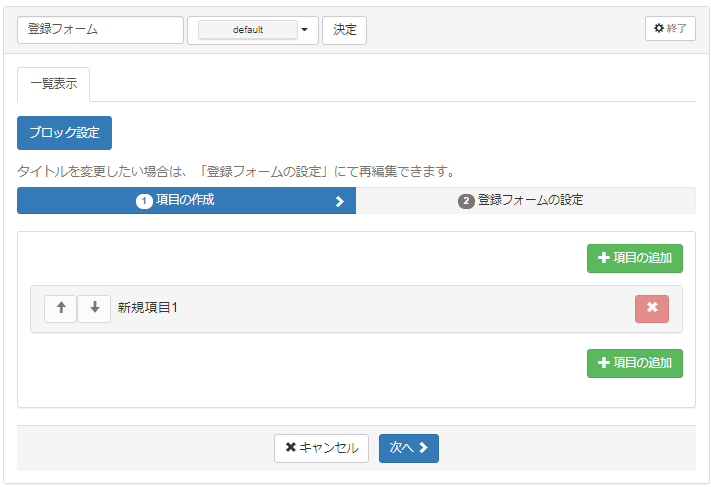The width and height of the screenshot is (711, 487).
Task: Click the gear 終了 button
Action: tap(670, 29)
